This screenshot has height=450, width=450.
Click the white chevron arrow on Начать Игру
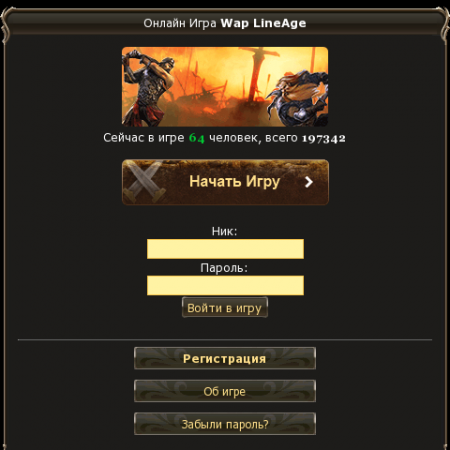click(x=309, y=182)
